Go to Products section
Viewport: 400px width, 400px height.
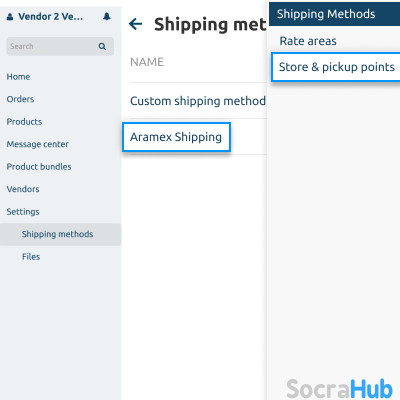(24, 122)
